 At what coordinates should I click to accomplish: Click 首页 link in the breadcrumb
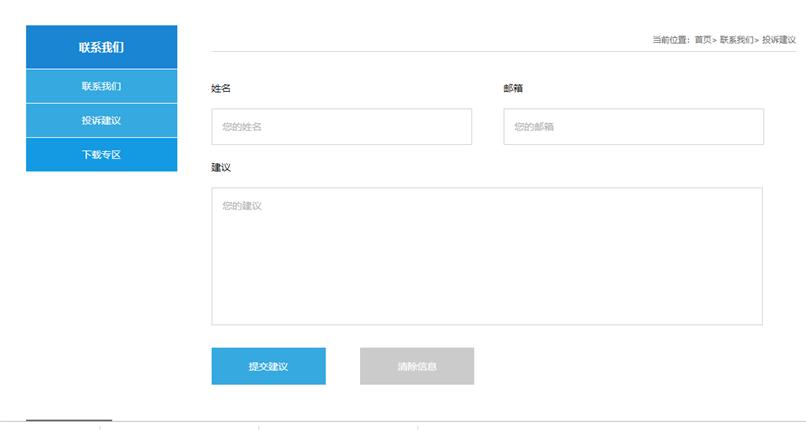(x=703, y=40)
